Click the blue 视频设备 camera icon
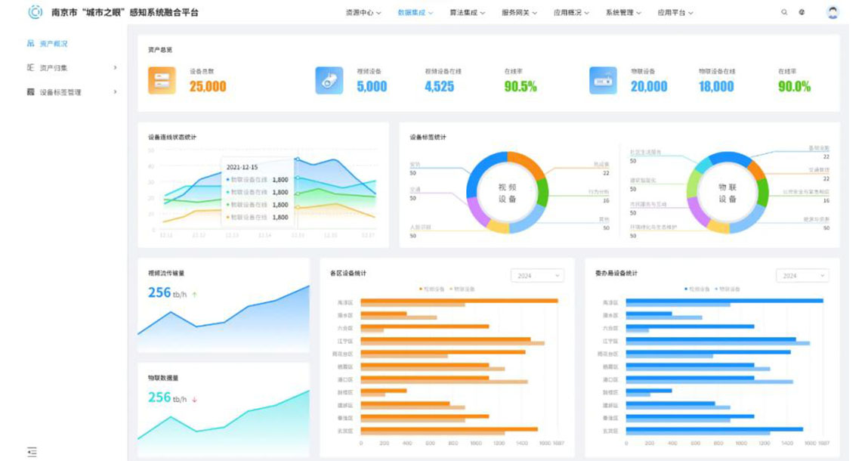The height and width of the screenshot is (461, 868). (x=329, y=80)
